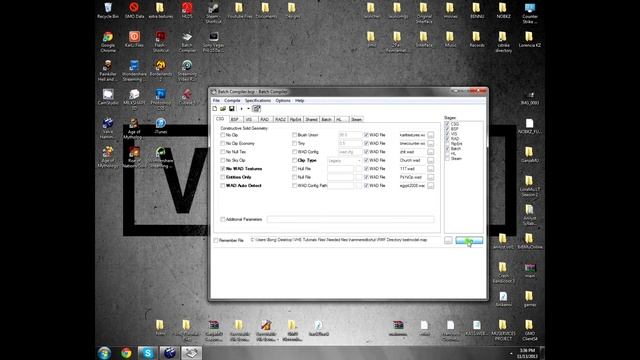Viewport: 640px width, 360px height.
Task: Enable the Tiny checkbox
Action: click(x=294, y=143)
